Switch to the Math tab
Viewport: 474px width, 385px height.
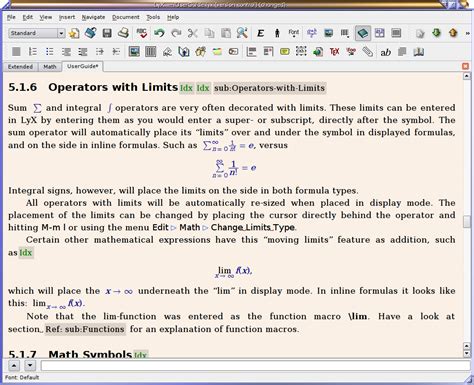coord(50,67)
